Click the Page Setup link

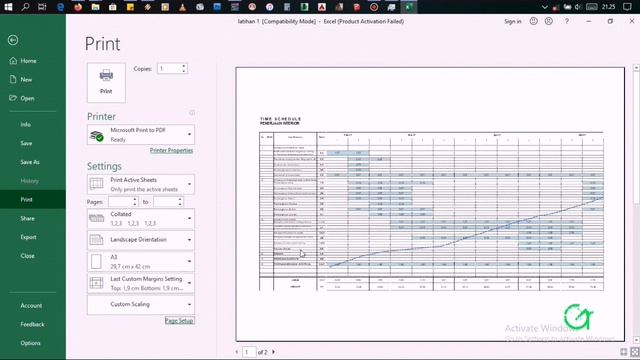coord(179,321)
